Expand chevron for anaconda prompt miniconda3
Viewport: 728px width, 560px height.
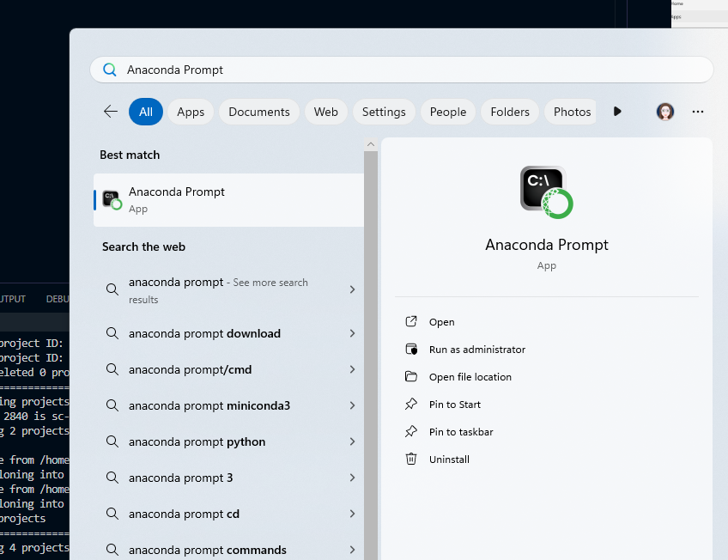(352, 405)
